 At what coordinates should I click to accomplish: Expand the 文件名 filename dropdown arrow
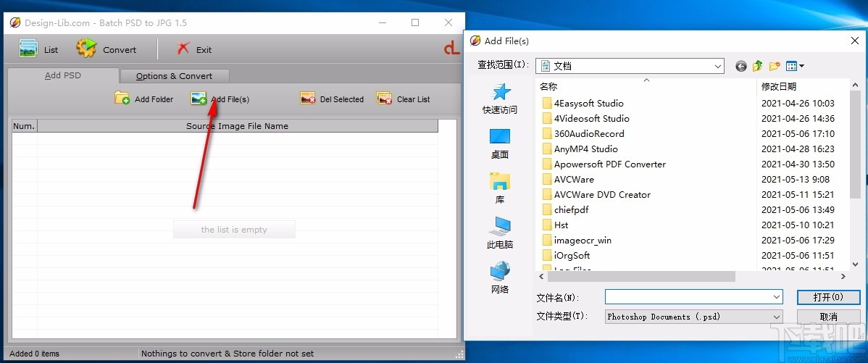(x=777, y=297)
